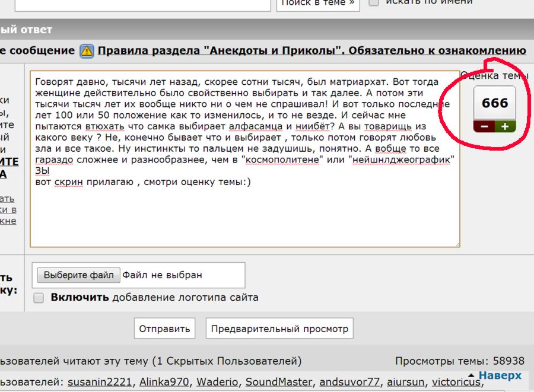Click the minus topic rating button
This screenshot has width=534, height=392.
click(x=484, y=126)
